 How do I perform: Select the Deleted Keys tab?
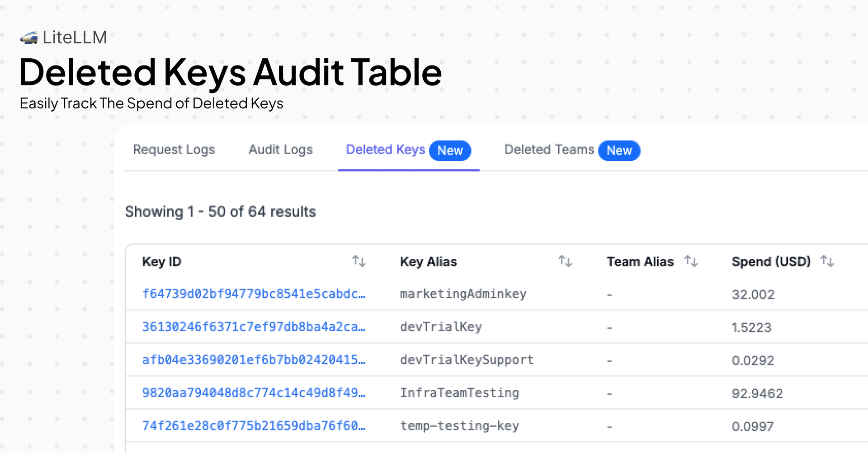point(385,149)
